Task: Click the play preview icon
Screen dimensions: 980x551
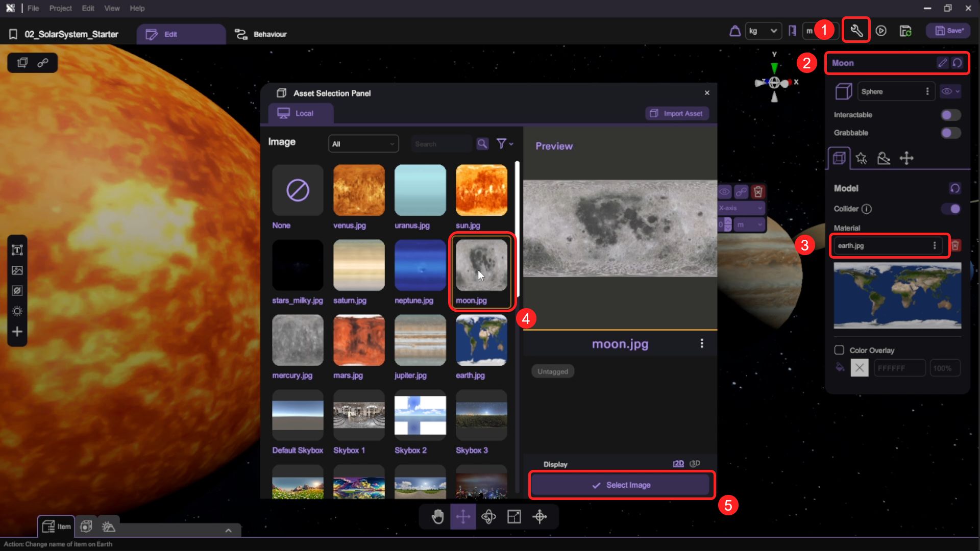Action: [881, 31]
